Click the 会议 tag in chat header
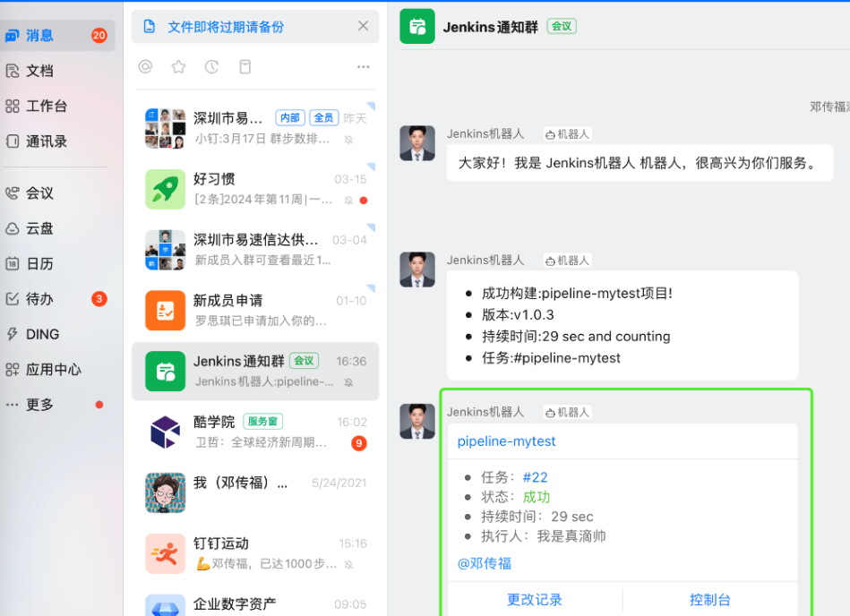The width and height of the screenshot is (850, 616). pyautogui.click(x=562, y=26)
